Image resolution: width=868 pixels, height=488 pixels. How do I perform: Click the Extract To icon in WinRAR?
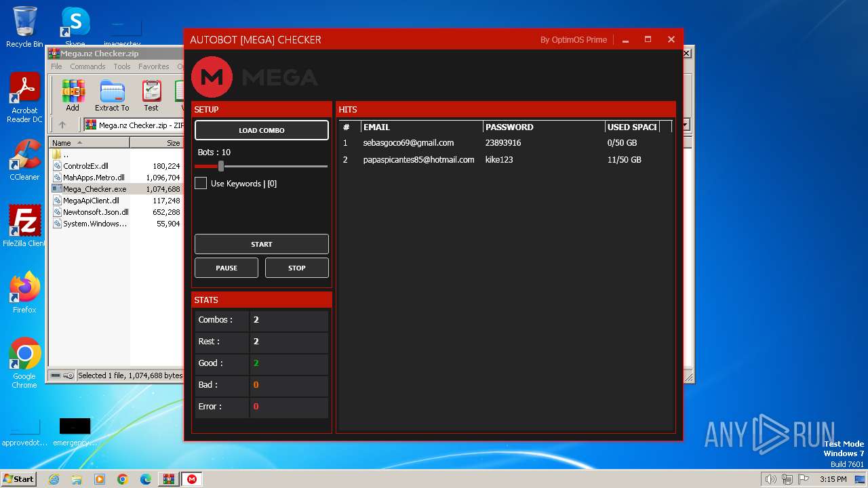pos(112,96)
